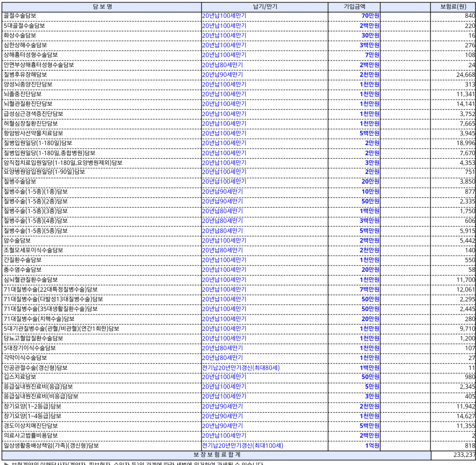The image size is (476, 465).
Task: Click 71대질병수술(다발성13대질병수술)담보 name
Action: coord(53,299)
